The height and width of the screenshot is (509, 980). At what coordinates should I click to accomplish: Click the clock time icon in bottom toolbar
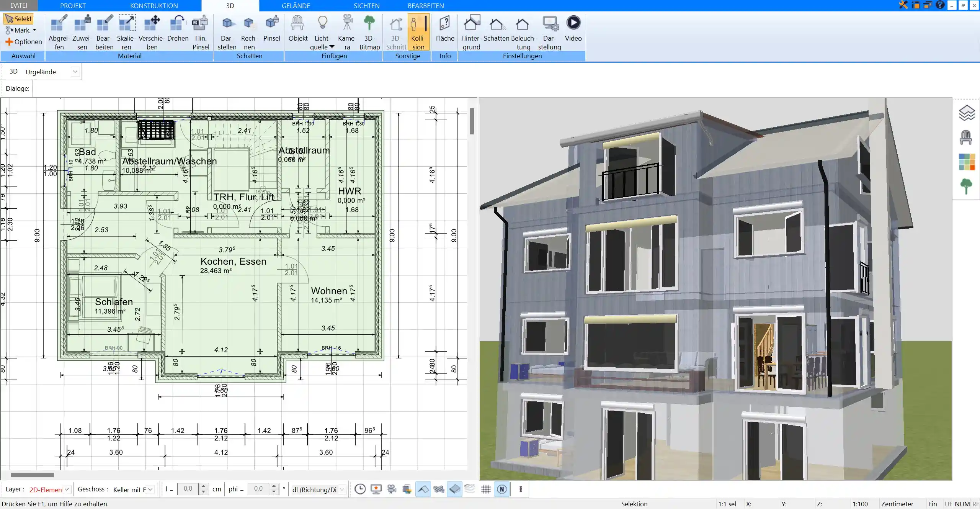360,489
